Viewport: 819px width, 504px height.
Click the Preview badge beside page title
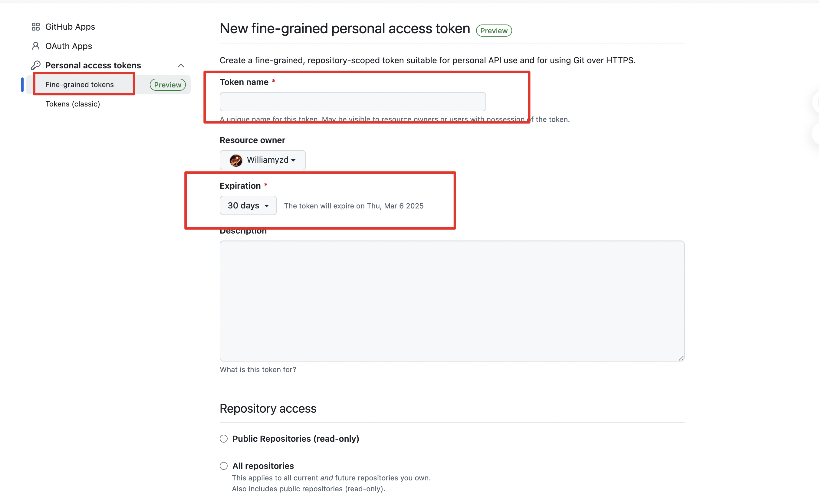pos(494,31)
